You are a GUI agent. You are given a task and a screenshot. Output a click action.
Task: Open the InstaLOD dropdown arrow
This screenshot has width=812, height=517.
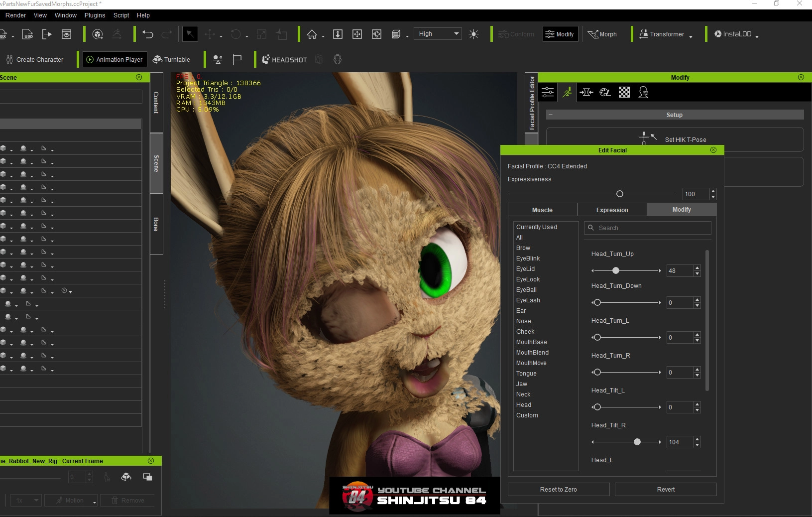(757, 36)
